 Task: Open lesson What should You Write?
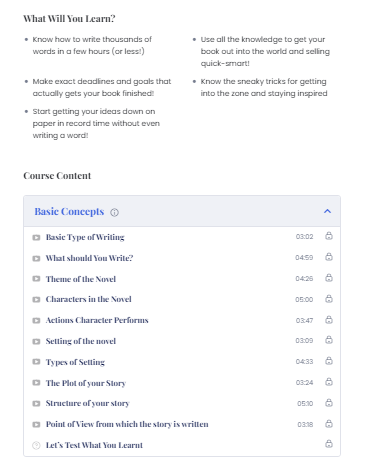click(89, 258)
